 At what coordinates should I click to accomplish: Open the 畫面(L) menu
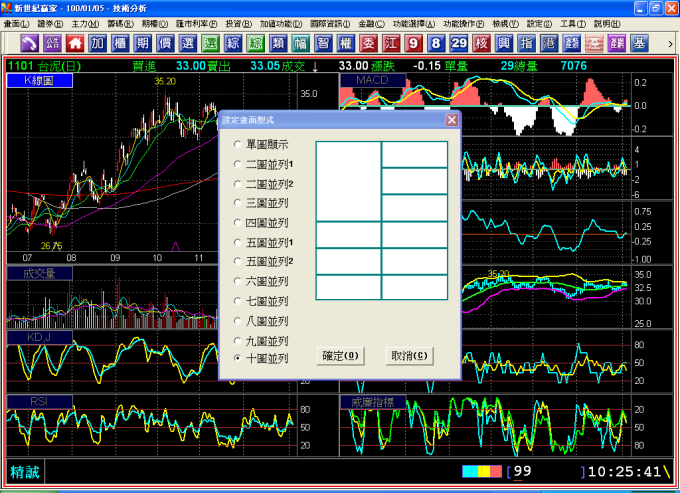point(16,24)
